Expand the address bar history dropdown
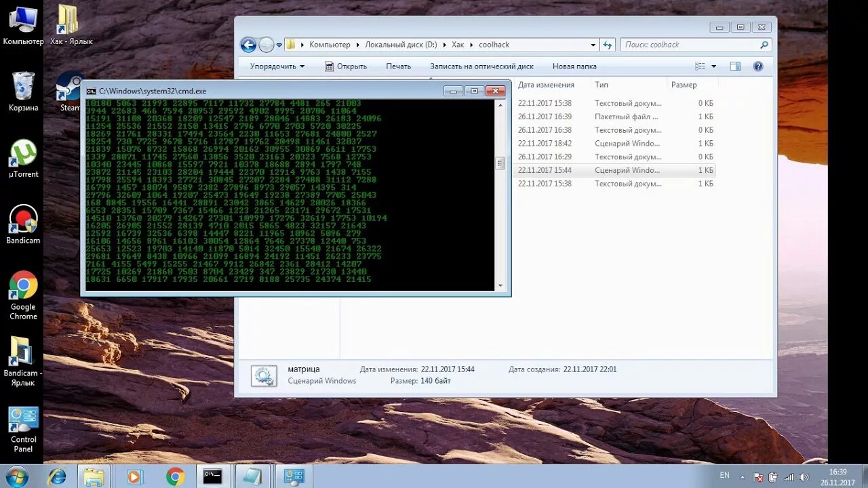 tap(593, 45)
